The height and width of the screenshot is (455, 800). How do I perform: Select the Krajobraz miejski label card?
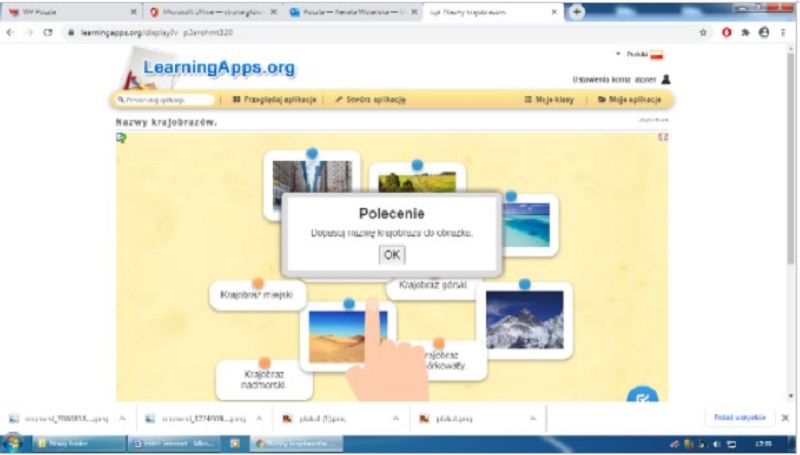(257, 295)
